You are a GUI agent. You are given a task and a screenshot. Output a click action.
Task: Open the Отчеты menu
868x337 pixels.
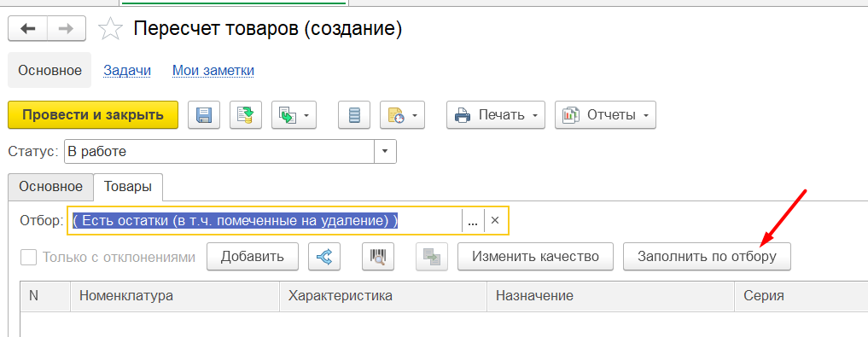[x=606, y=115]
